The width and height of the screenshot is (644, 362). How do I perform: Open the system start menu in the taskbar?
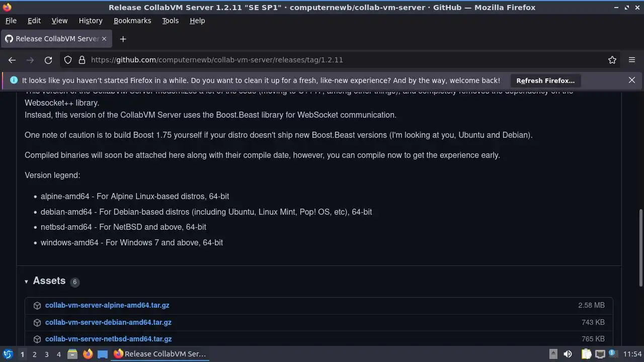8,354
